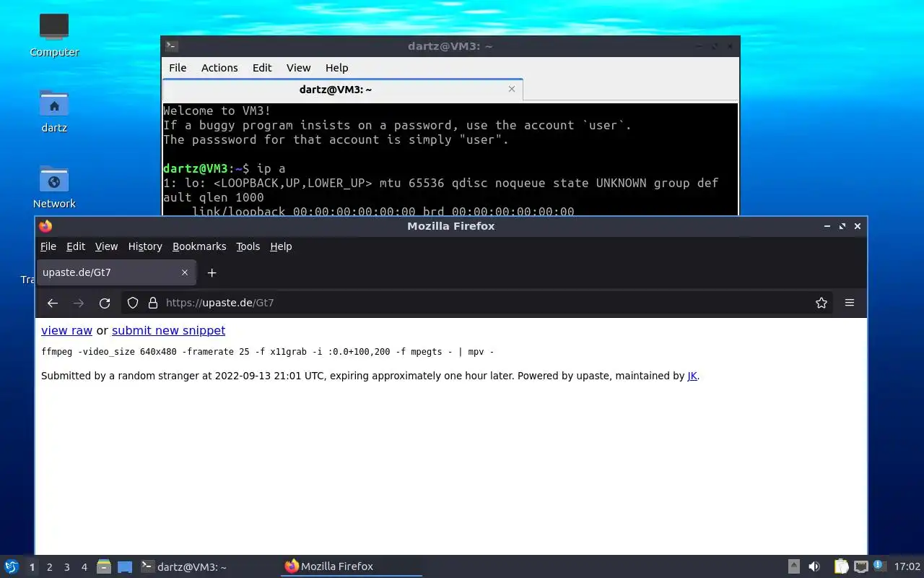Switch to workspace 4
Image resolution: width=924 pixels, height=578 pixels.
coord(84,567)
